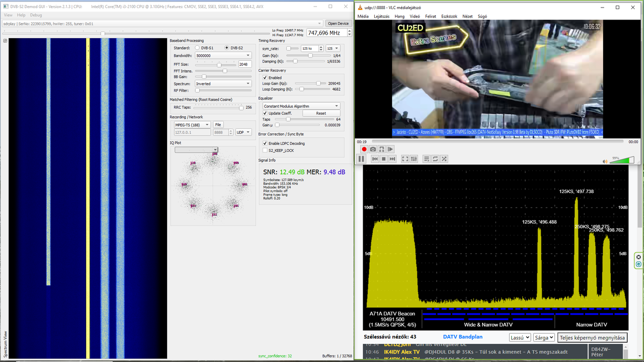Toggle A-B loop button in VLC
This screenshot has height=362, width=644.
pos(382,149)
